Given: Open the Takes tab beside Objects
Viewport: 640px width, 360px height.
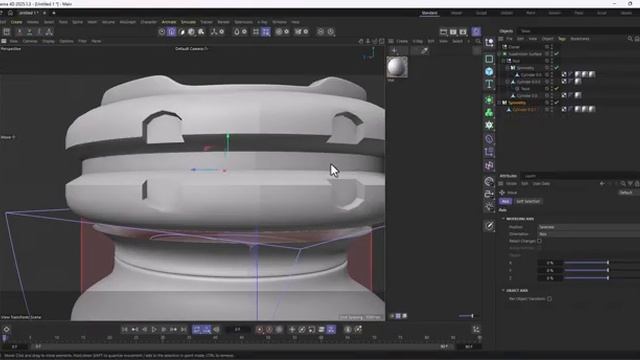Looking at the screenshot, I should [526, 31].
